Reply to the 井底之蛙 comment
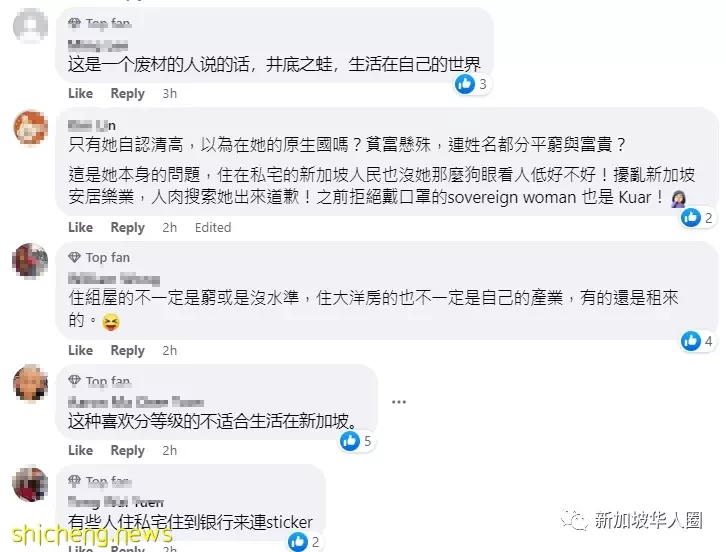The height and width of the screenshot is (552, 726). pos(128,94)
